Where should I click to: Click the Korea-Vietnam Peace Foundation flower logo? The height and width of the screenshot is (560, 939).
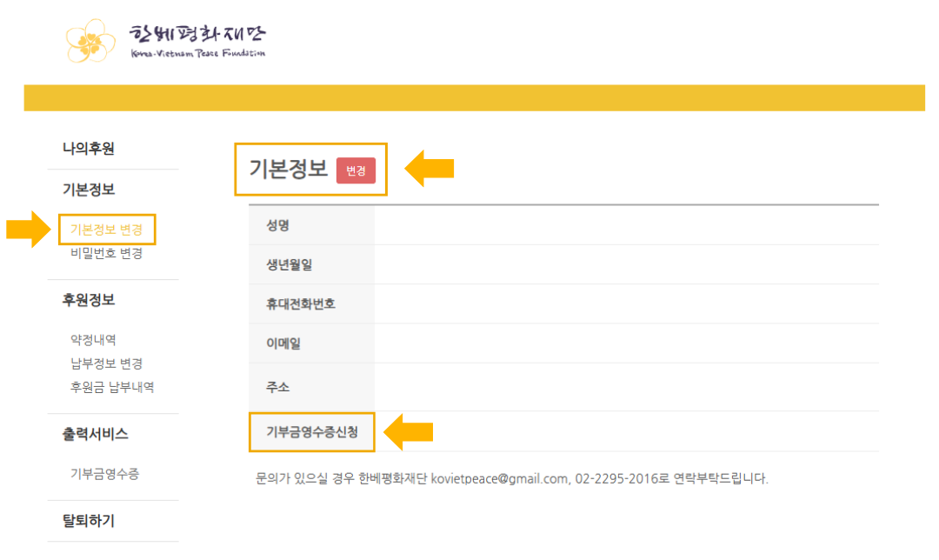pyautogui.click(x=91, y=41)
